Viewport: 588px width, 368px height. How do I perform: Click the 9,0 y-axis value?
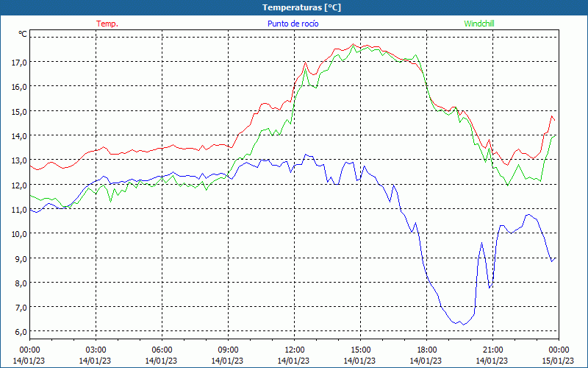tap(21, 259)
